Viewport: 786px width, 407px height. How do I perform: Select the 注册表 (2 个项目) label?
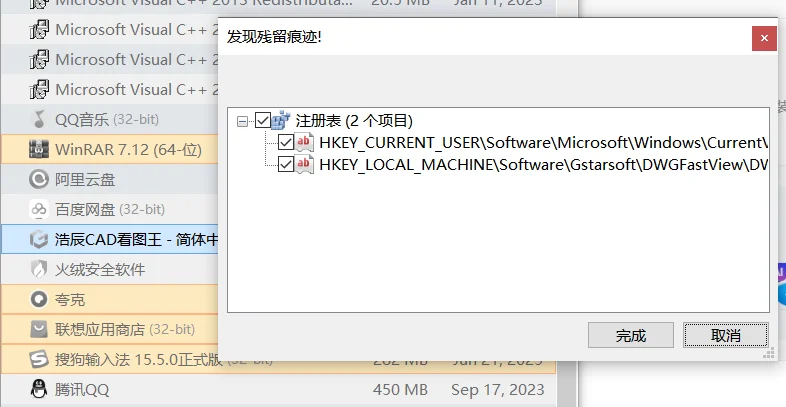[x=354, y=120]
